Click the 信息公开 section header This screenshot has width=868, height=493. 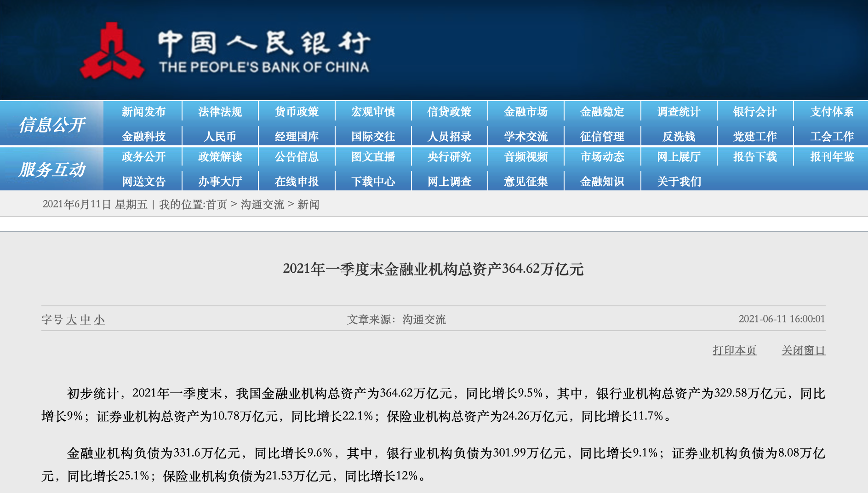(x=52, y=125)
